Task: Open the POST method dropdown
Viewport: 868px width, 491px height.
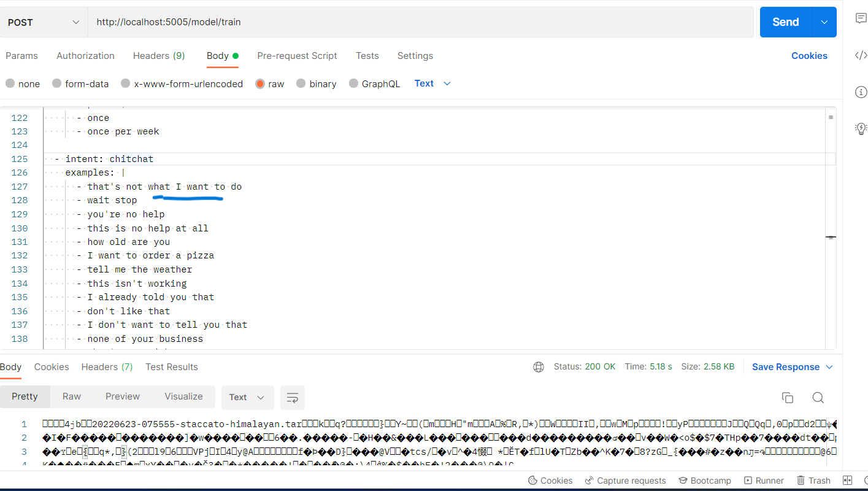Action: (x=43, y=21)
